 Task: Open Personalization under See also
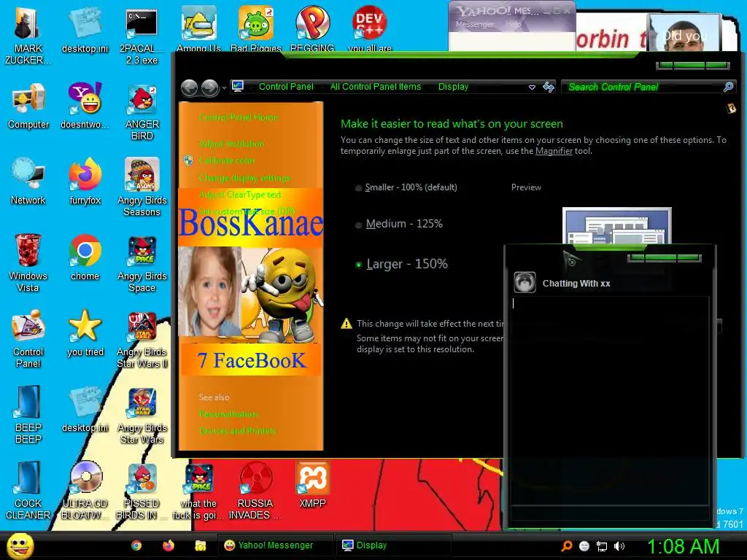pyautogui.click(x=228, y=414)
